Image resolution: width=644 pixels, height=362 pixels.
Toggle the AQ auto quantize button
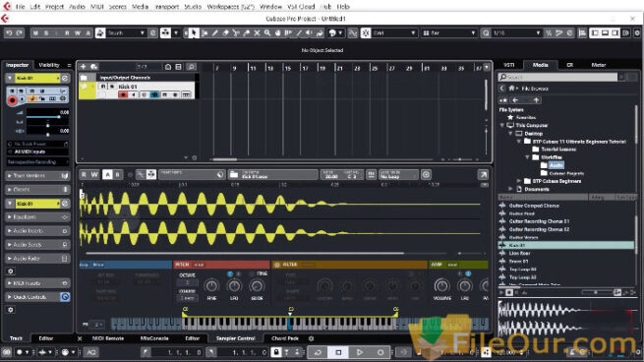pyautogui.click(x=91, y=352)
